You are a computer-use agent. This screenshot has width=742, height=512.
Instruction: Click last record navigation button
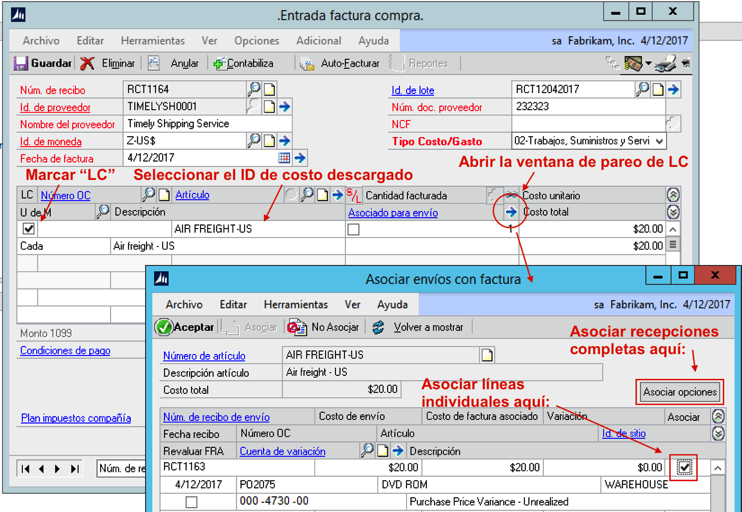point(74,468)
